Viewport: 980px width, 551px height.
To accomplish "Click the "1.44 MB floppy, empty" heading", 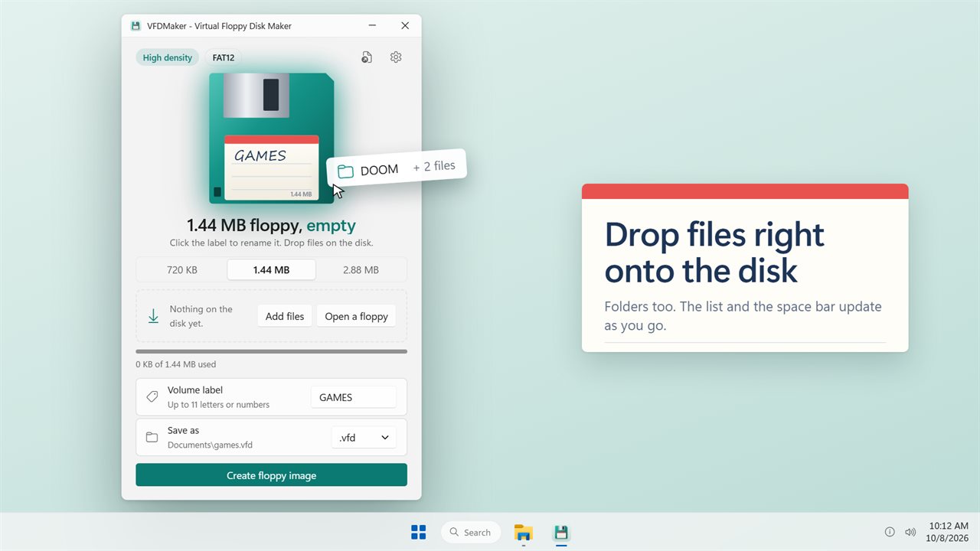I will pyautogui.click(x=272, y=225).
